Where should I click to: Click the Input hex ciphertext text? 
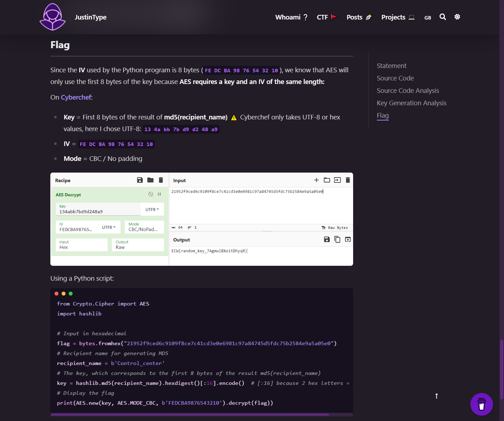[247, 191]
